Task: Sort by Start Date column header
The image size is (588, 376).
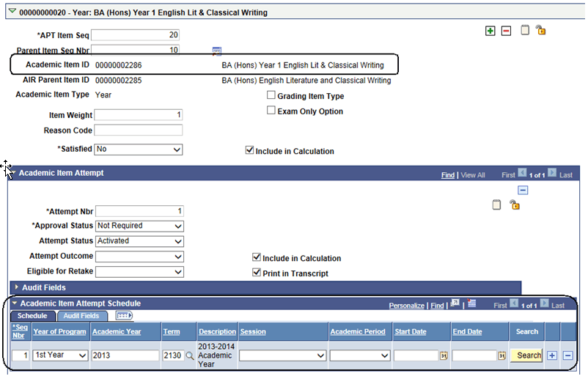Action: click(x=411, y=332)
